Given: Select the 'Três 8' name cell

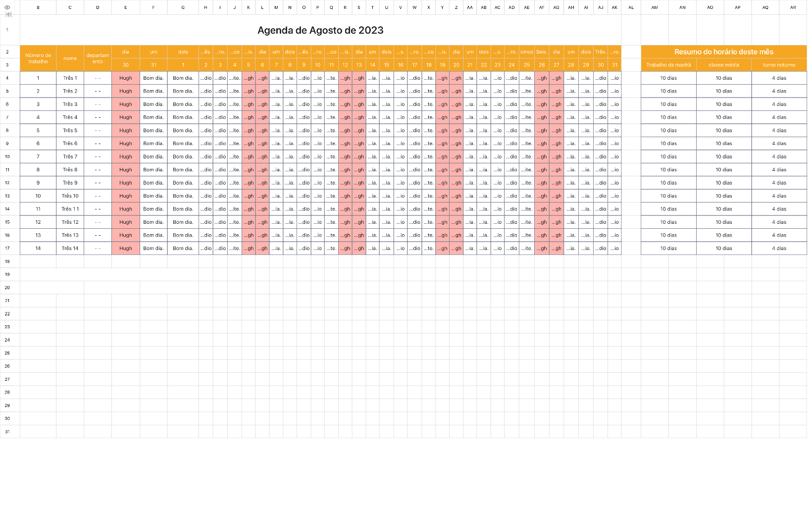Looking at the screenshot, I should tap(70, 169).
